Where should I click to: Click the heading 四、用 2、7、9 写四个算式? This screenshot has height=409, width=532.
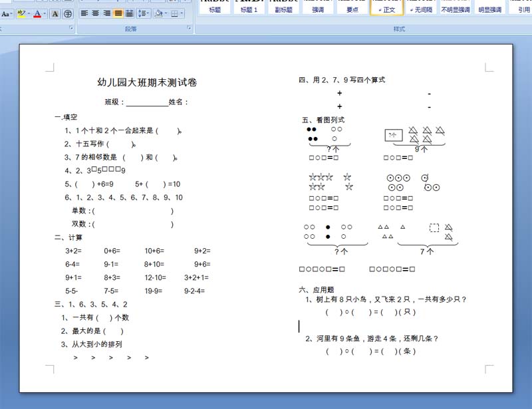click(342, 80)
